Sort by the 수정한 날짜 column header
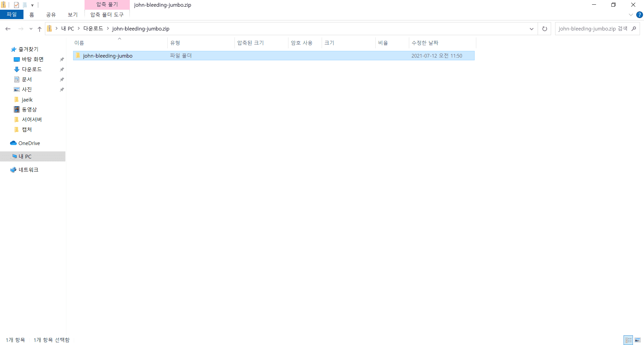 point(442,43)
